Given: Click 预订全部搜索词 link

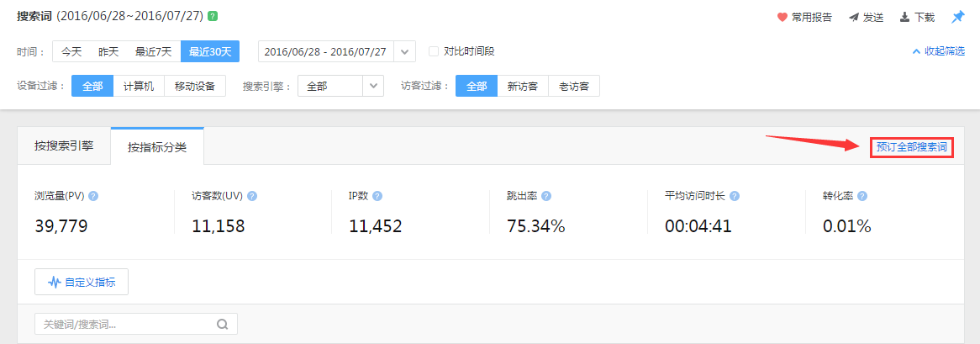Looking at the screenshot, I should tap(911, 146).
